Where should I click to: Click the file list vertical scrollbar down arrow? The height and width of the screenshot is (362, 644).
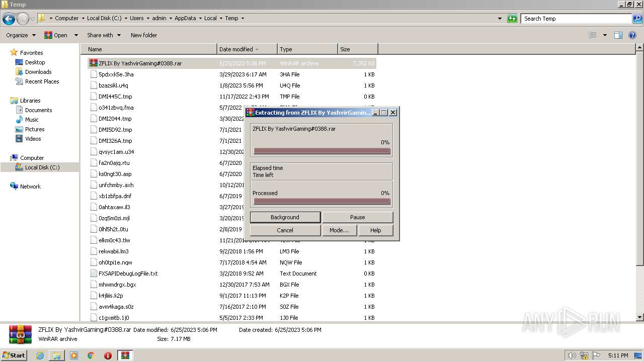pos(640,317)
